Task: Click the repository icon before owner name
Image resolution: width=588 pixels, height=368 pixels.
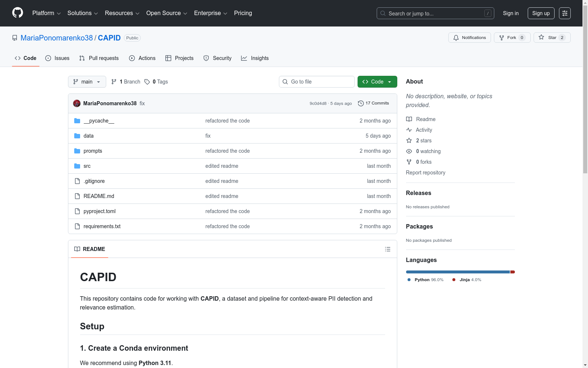Action: coord(15,38)
